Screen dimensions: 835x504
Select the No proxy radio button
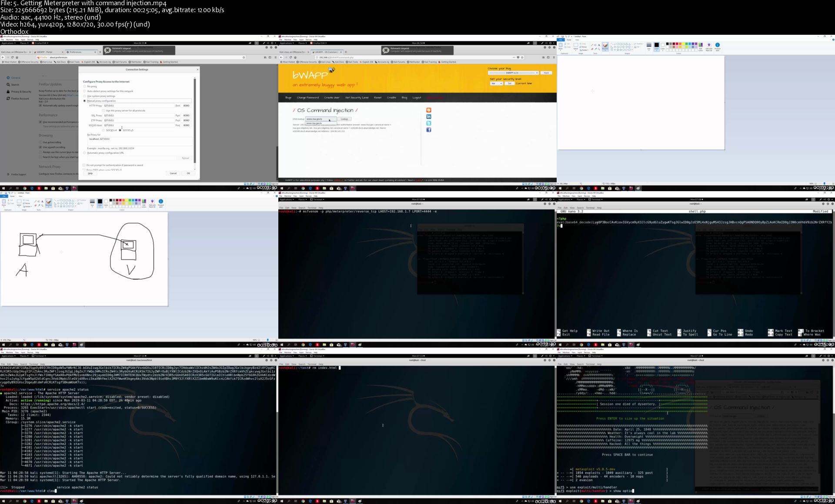(85, 86)
